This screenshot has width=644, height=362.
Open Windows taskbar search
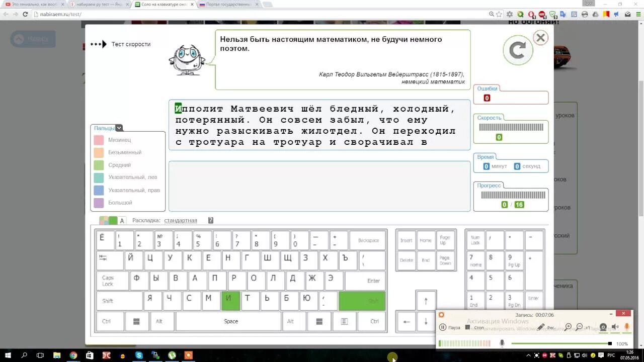[x=24, y=355]
